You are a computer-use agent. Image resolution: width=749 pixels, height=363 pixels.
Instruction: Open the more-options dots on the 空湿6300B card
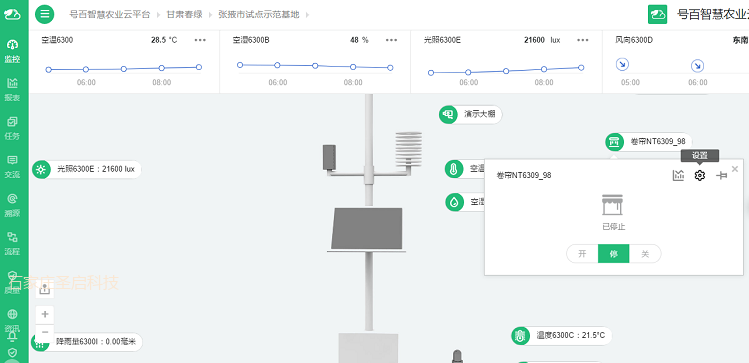[391, 40]
